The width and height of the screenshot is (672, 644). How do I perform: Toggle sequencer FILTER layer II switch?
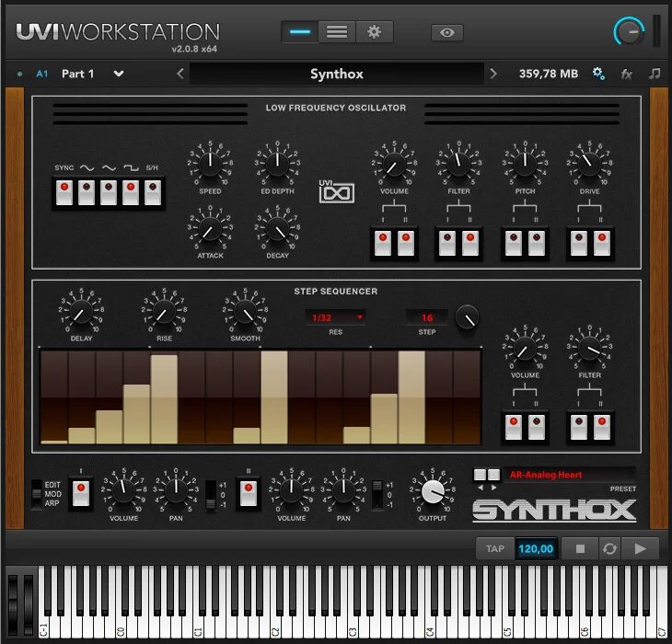tap(602, 427)
